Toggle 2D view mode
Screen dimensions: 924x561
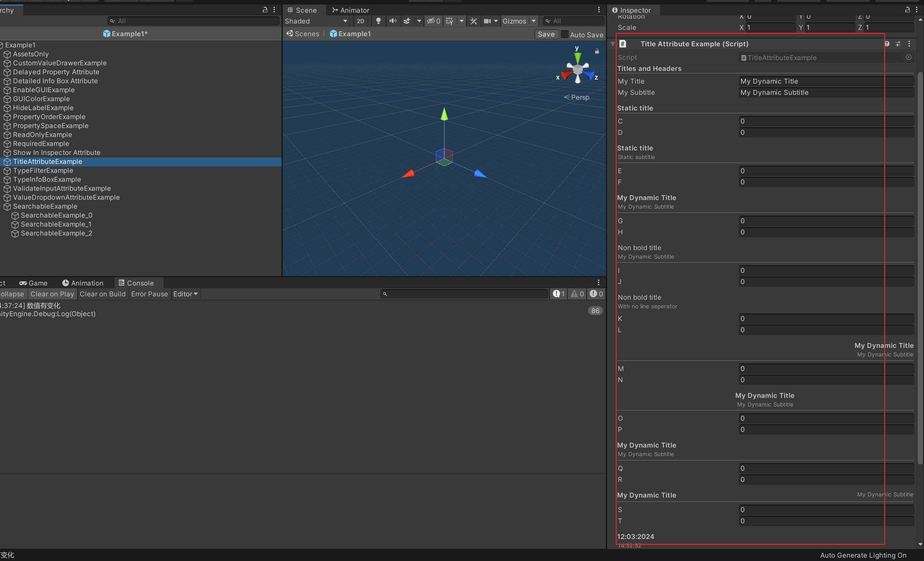pos(360,21)
